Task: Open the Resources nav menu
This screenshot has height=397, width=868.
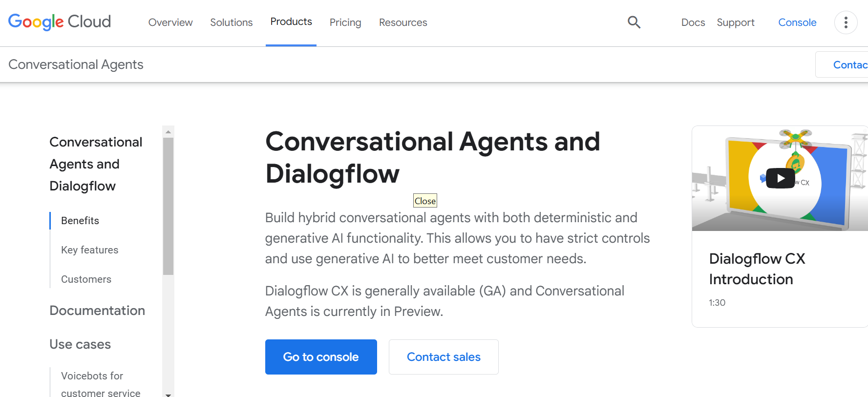Action: point(403,22)
